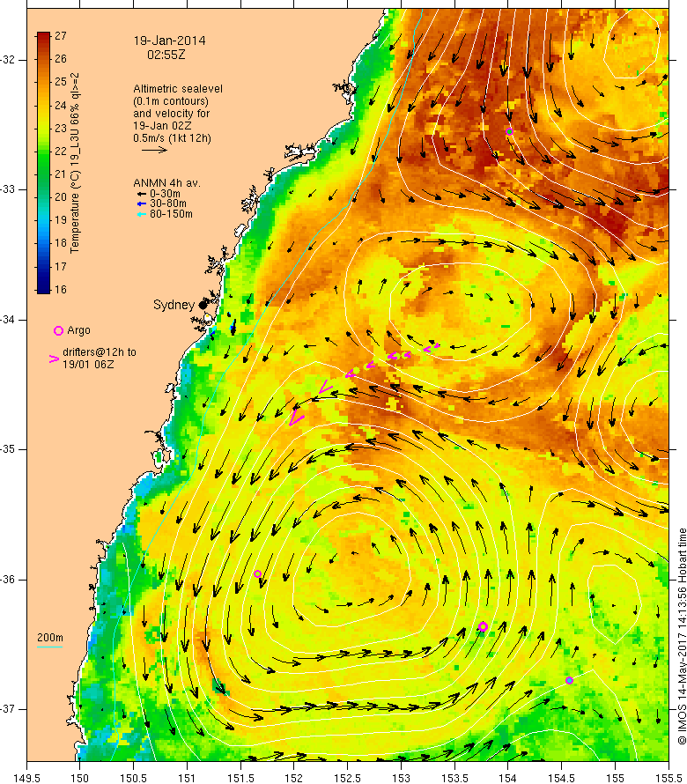The image size is (687, 784).
Task: Click the '21' color bar tick label
Action: coord(61,174)
